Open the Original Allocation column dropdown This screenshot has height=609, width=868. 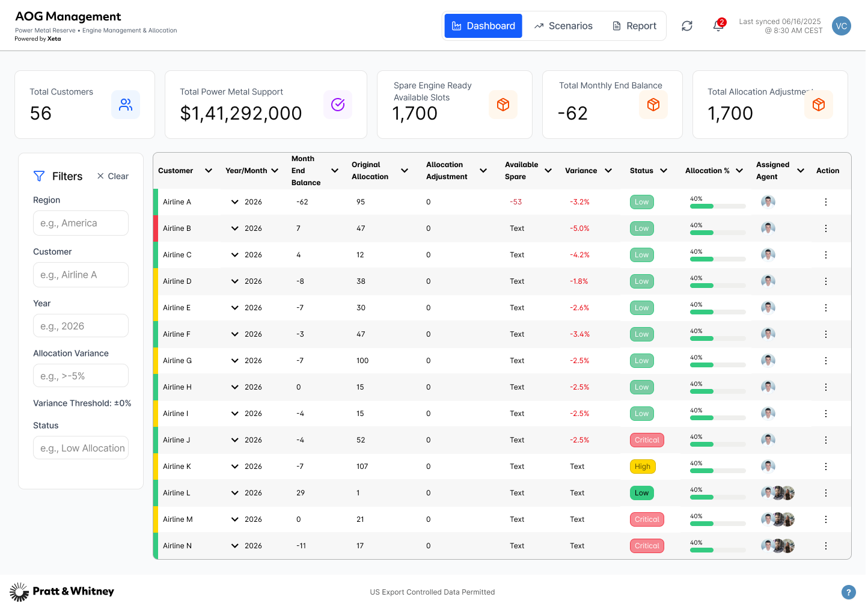tap(405, 171)
